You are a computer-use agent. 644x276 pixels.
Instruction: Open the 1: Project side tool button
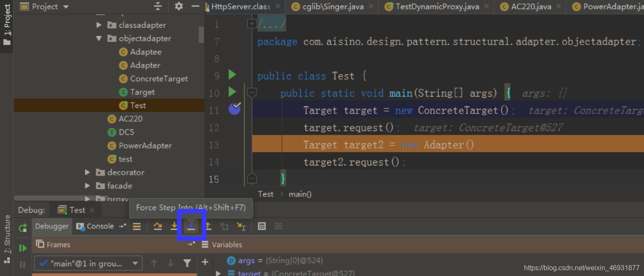click(x=7, y=26)
